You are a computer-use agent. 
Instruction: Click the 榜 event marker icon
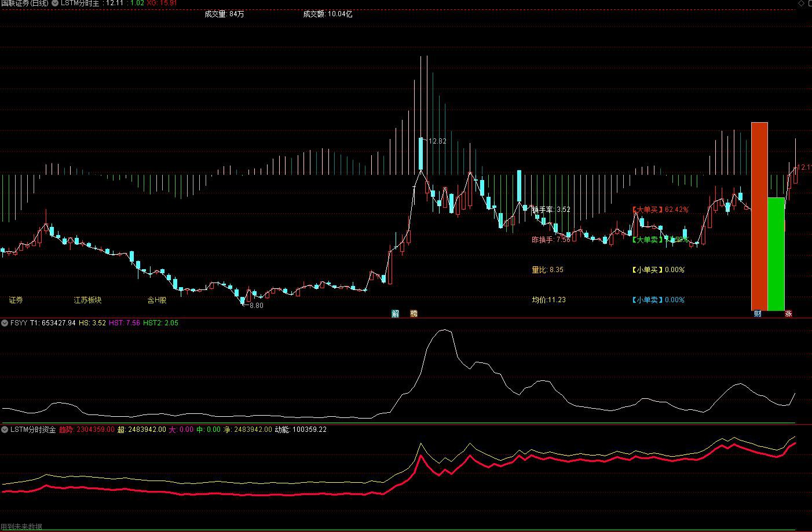pyautogui.click(x=414, y=313)
